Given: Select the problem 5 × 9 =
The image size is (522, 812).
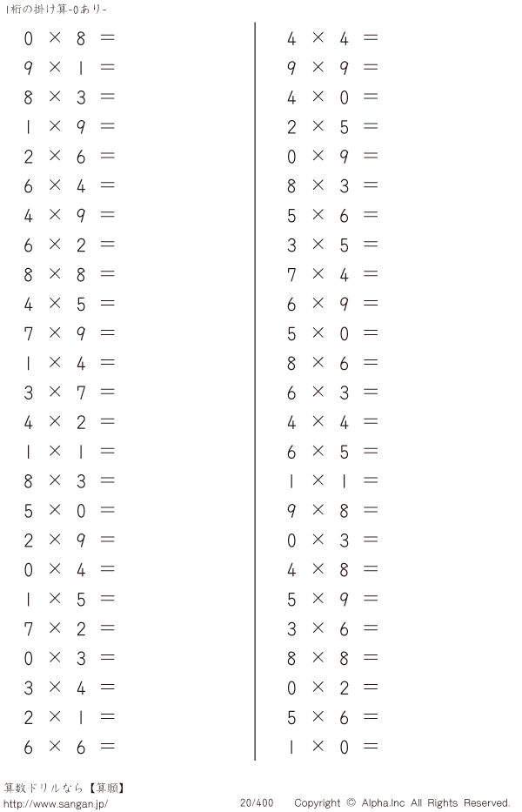Looking at the screenshot, I should tap(332, 599).
